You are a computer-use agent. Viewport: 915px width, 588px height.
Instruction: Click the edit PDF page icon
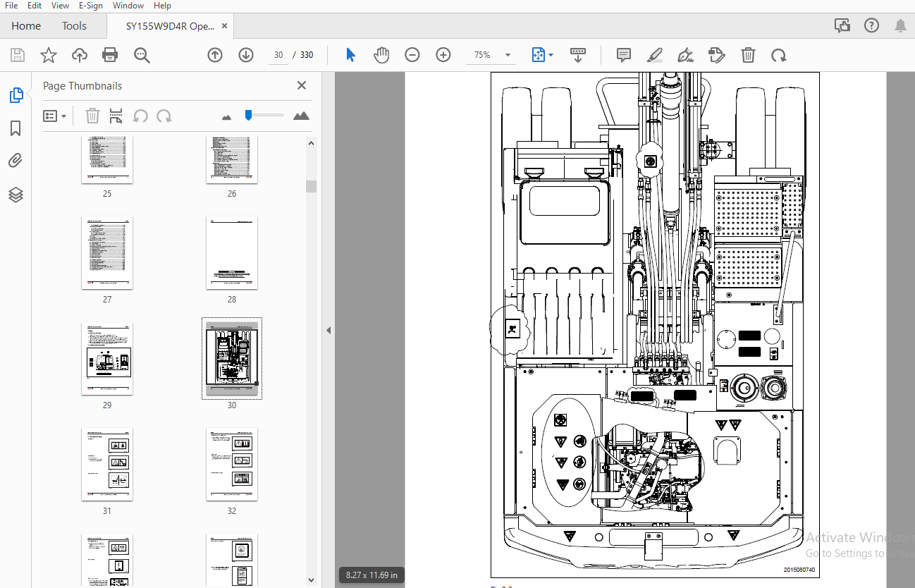[x=717, y=55]
